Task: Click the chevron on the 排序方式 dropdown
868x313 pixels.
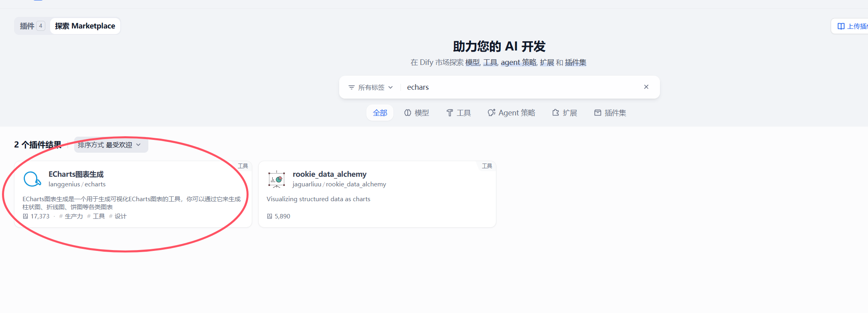Action: (138, 145)
